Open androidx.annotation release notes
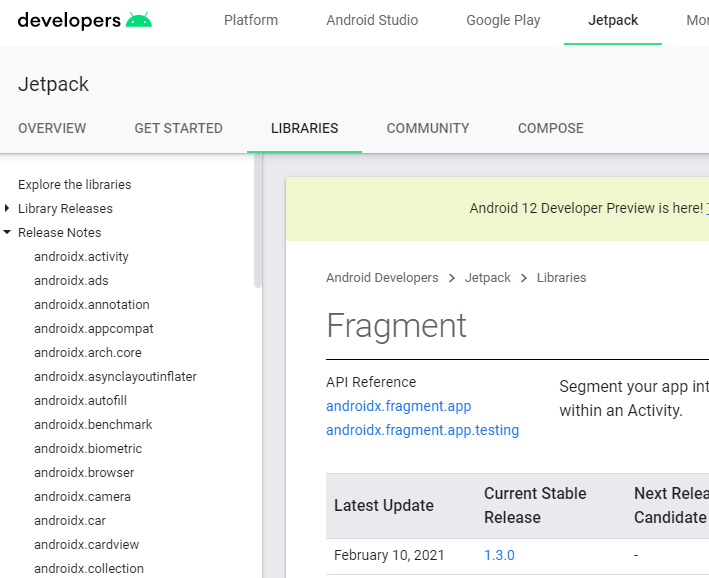This screenshot has width=709, height=578. pyautogui.click(x=92, y=304)
